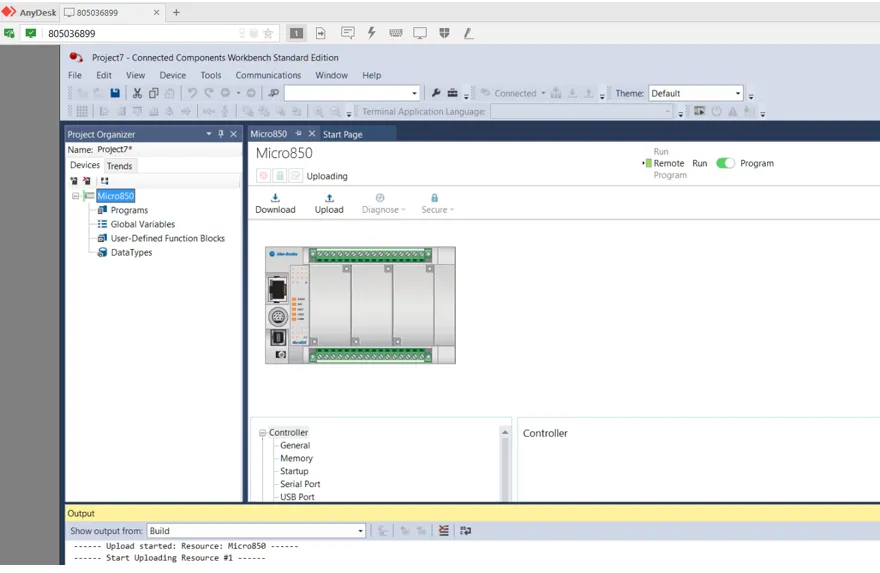Viewport: 880px width, 573px height.
Task: Open Project Organizer window options dropdown arrow
Action: point(208,134)
